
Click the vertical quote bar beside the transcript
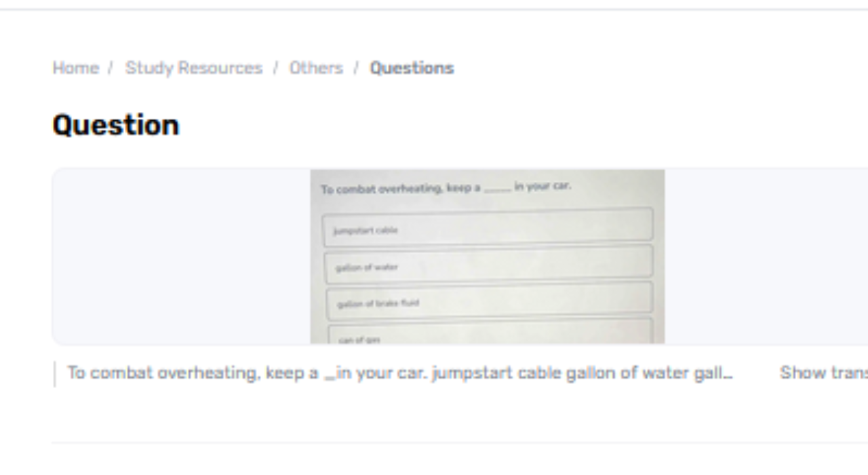(x=55, y=374)
